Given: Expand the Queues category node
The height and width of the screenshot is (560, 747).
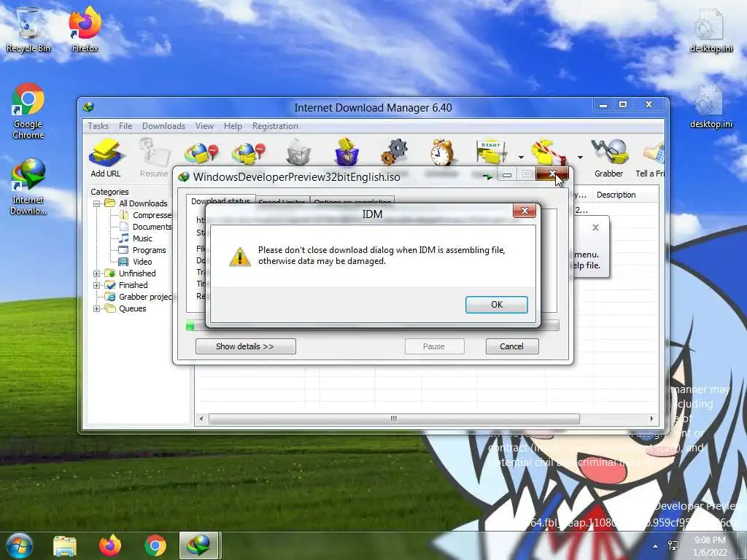Looking at the screenshot, I should tap(97, 308).
